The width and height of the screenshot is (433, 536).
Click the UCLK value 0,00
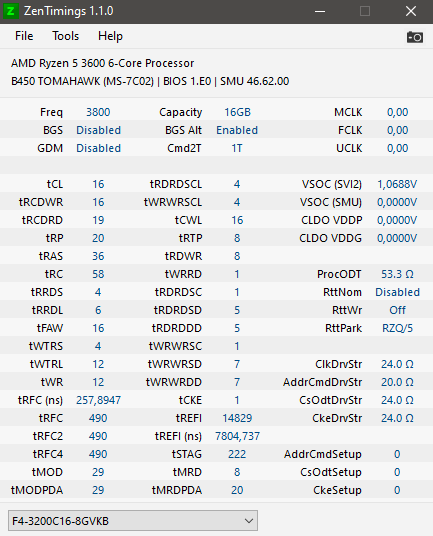point(397,148)
